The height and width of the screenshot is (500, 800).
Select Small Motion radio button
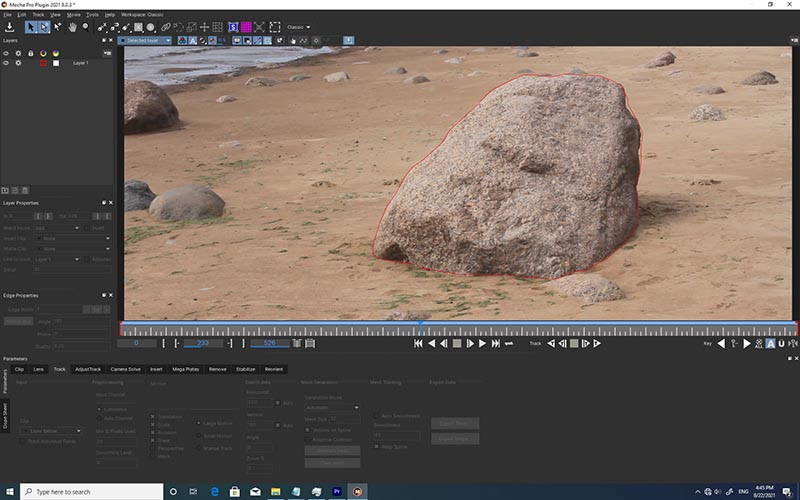click(198, 436)
